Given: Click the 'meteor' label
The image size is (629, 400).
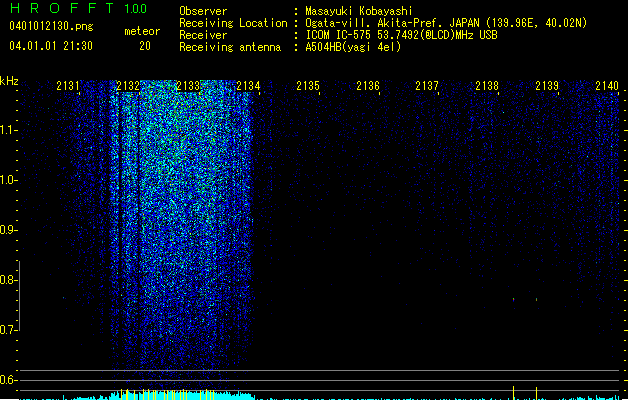Looking at the screenshot, I should [142, 31].
